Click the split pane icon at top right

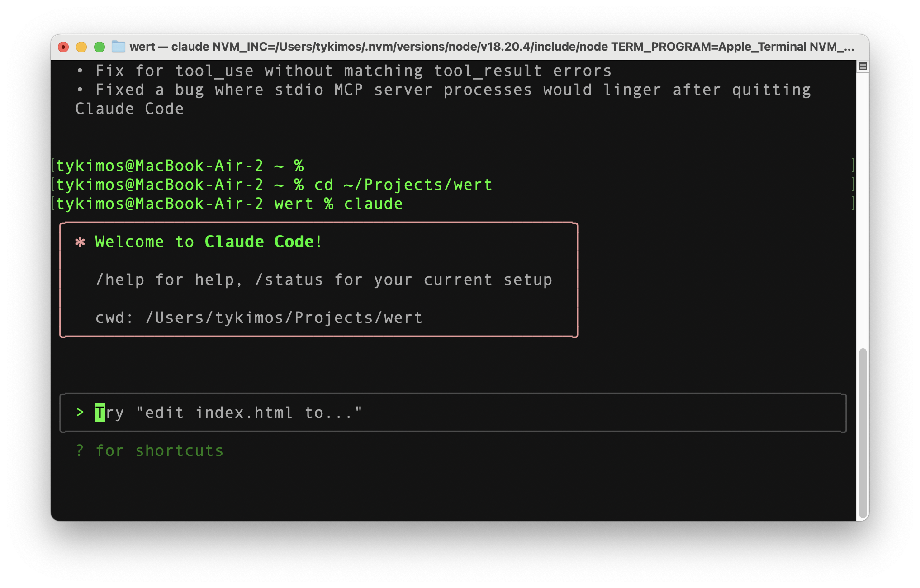coord(863,66)
